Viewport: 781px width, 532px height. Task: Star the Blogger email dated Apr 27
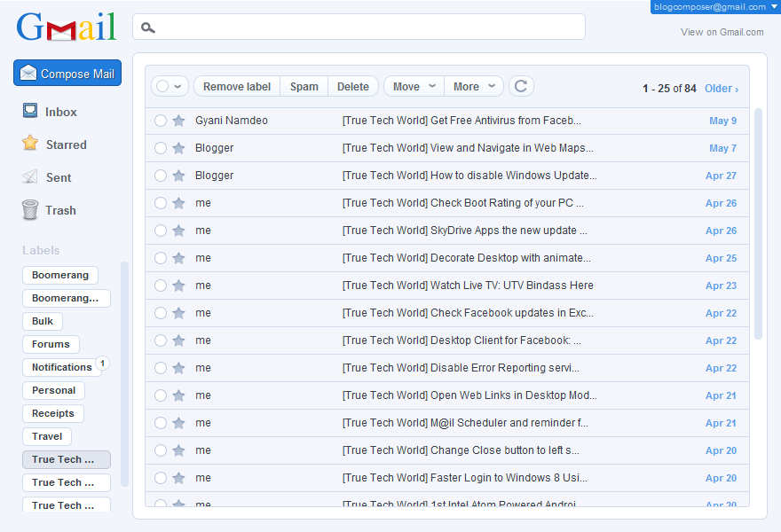178,176
